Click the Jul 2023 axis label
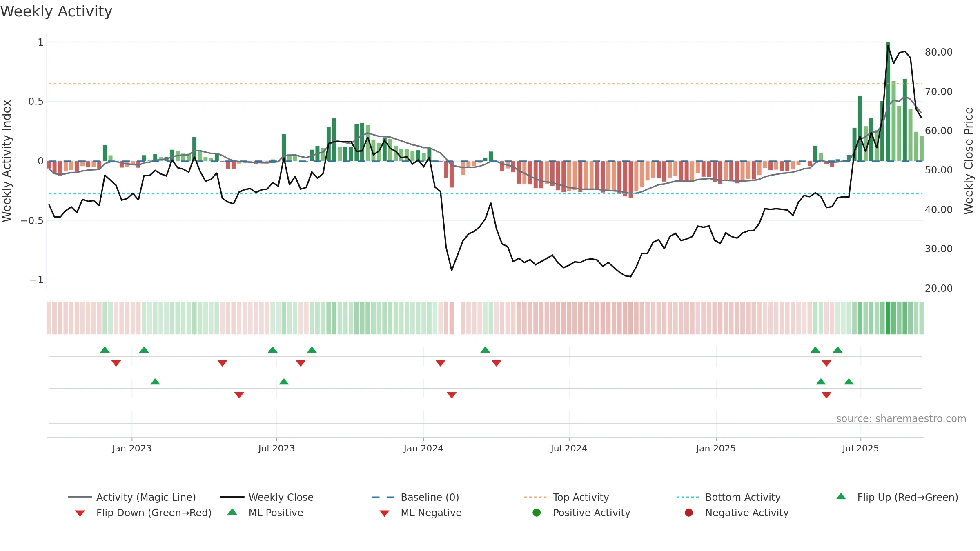This screenshot has height=551, width=980. coord(276,448)
